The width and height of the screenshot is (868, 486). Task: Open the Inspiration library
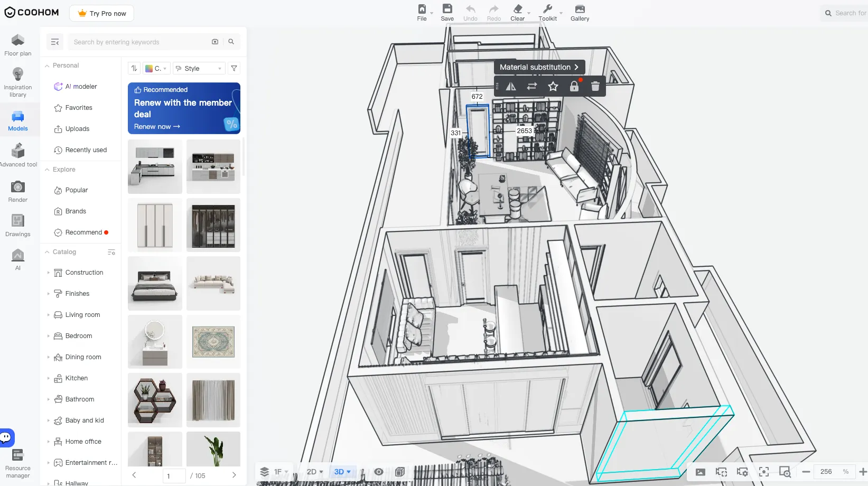[x=18, y=82]
